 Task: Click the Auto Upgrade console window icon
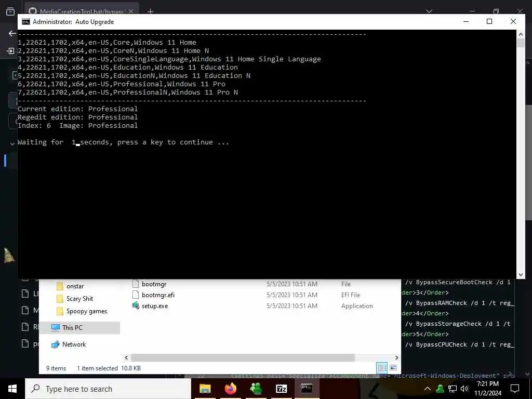coord(26,22)
